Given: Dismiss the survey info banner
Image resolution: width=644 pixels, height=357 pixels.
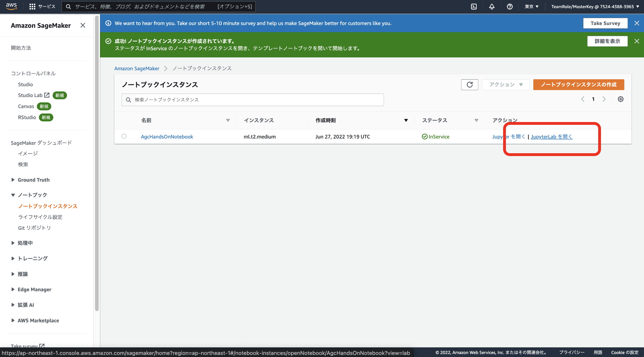Looking at the screenshot, I should coord(637,23).
